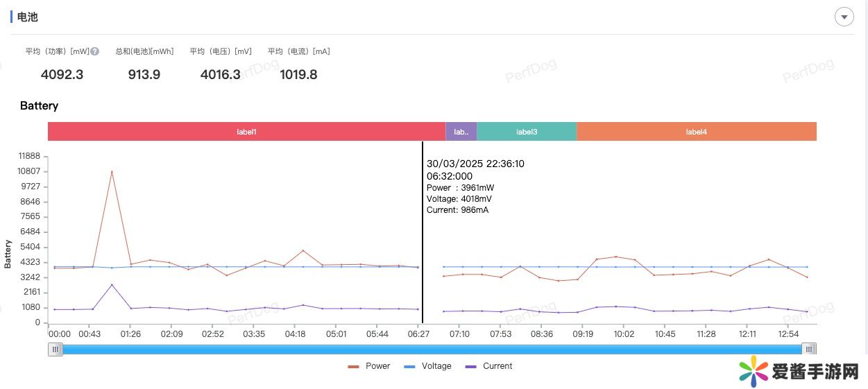
Task: Click the blue range slider track
Action: tap(432, 349)
